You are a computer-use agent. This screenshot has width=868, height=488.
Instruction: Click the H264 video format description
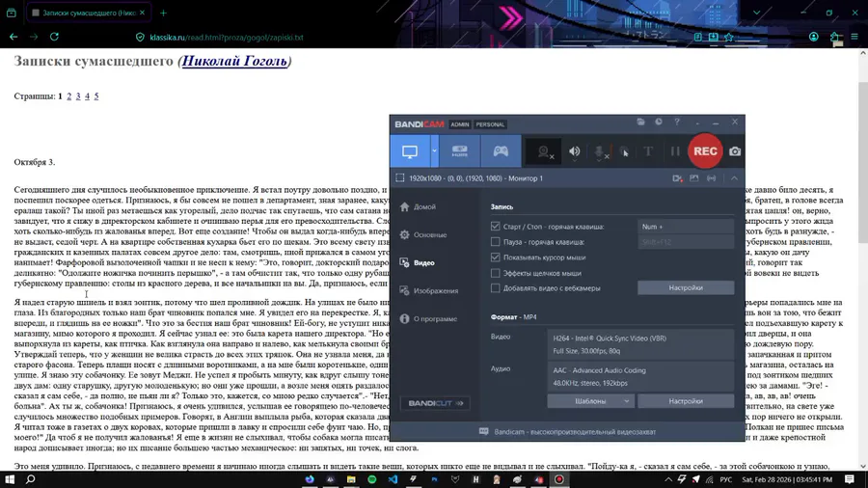pos(640,344)
